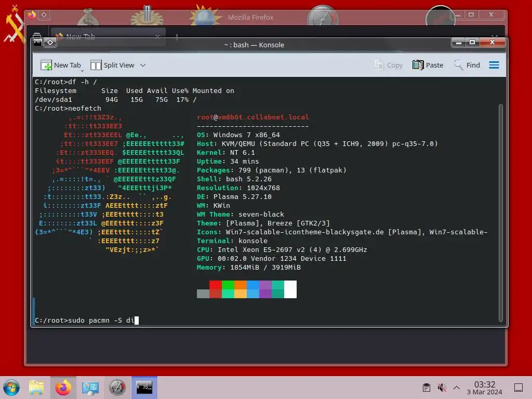Open Konsole window menu icon in titlebar
532x399 pixels.
[x=37, y=42]
